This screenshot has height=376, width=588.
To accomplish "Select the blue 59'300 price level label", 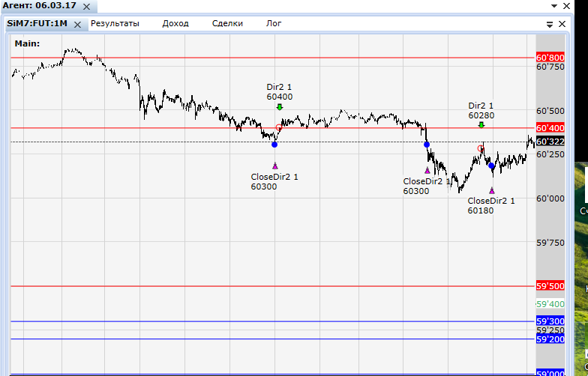I will coord(550,321).
